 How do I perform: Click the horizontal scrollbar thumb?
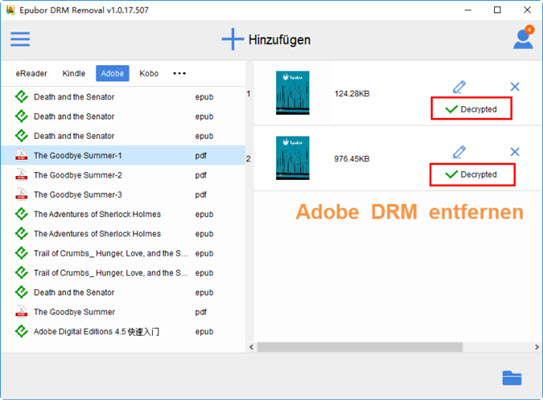tap(360, 347)
